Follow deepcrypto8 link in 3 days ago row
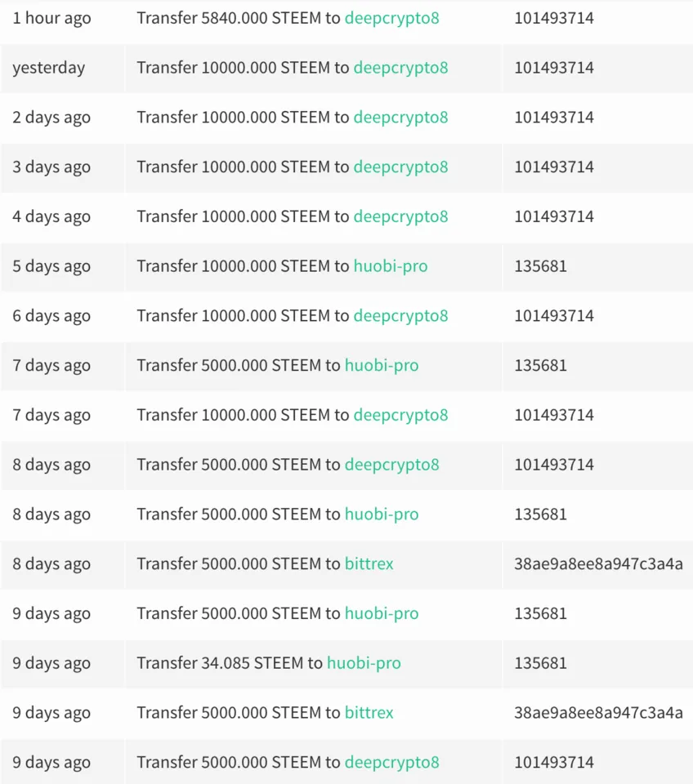The image size is (693, 784). 400,167
